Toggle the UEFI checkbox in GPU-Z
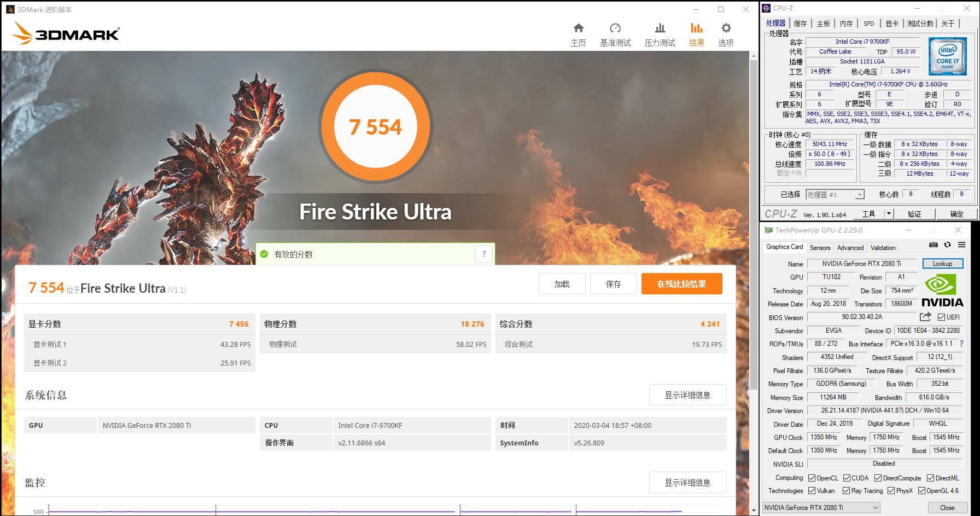Screen dimensions: 980x516 pyautogui.click(x=941, y=317)
